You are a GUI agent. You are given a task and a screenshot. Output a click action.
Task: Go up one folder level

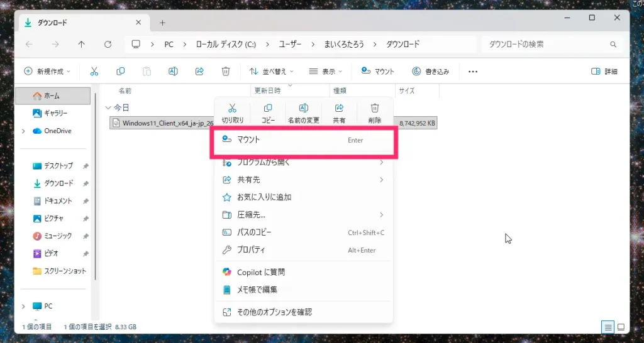(x=81, y=45)
